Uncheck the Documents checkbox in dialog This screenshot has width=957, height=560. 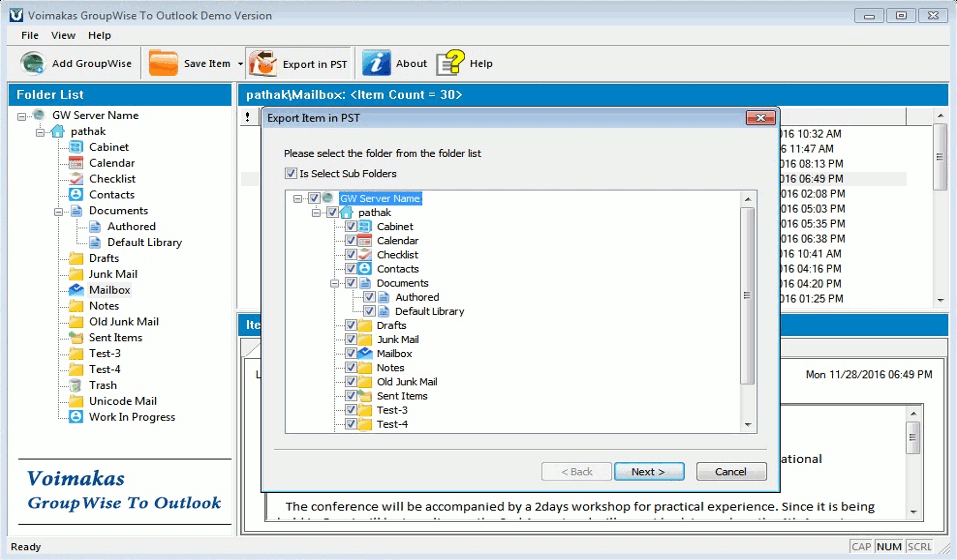point(351,283)
